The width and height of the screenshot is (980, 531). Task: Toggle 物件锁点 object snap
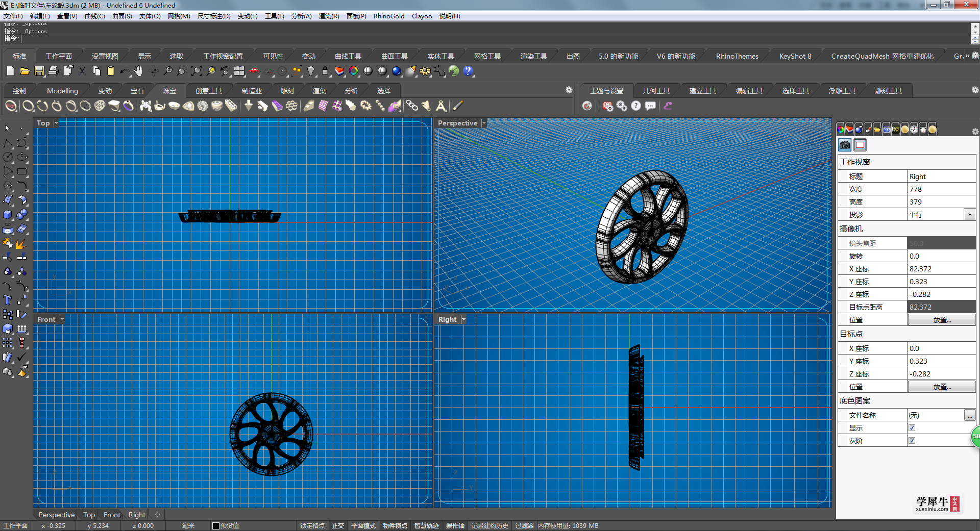click(395, 526)
